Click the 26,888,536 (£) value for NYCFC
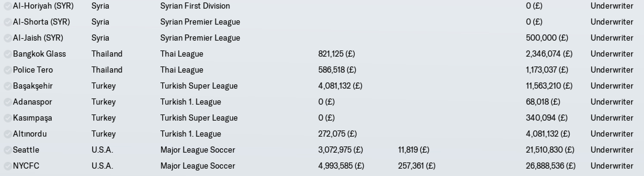 pos(551,166)
